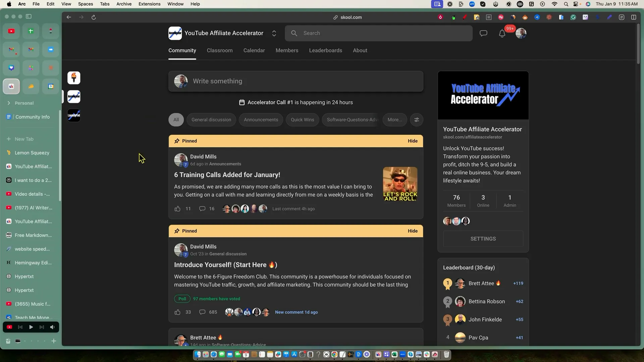Switch to the Classroom tab

coord(219,50)
